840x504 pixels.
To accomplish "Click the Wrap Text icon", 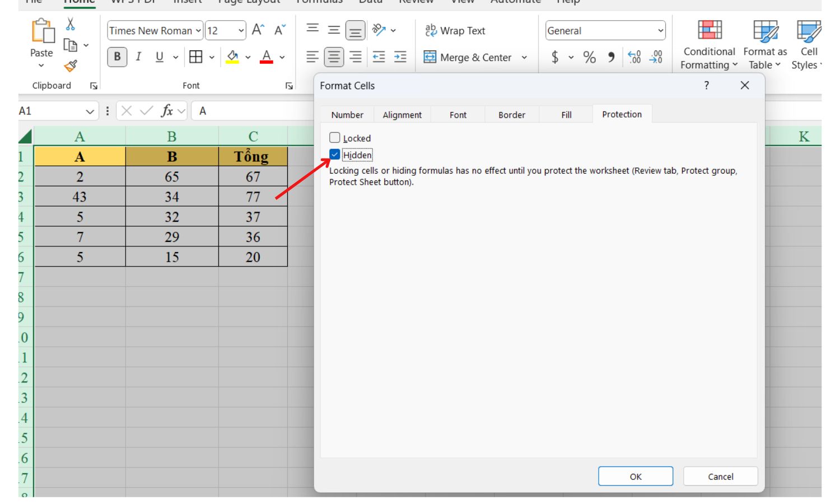I will point(430,31).
